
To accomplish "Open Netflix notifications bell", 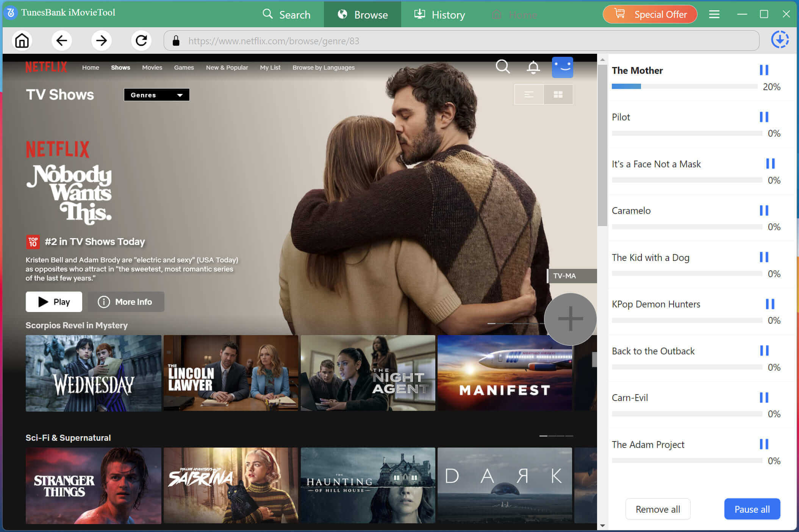I will [x=533, y=67].
